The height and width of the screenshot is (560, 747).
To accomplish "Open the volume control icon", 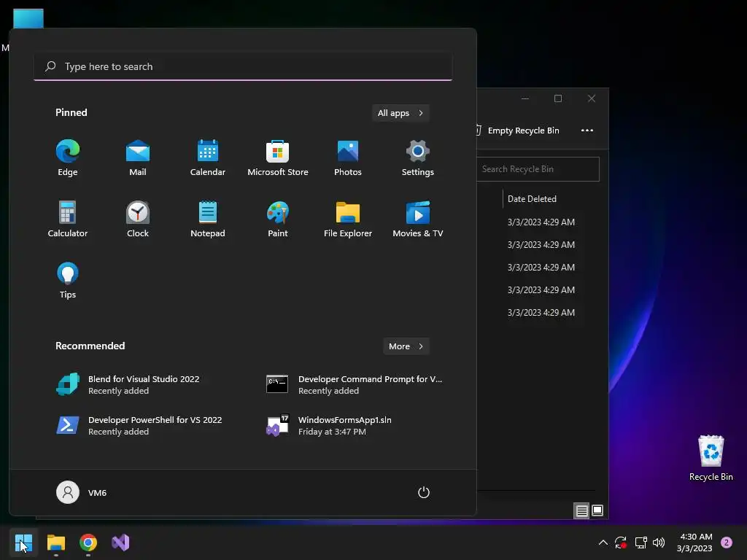I will click(659, 542).
